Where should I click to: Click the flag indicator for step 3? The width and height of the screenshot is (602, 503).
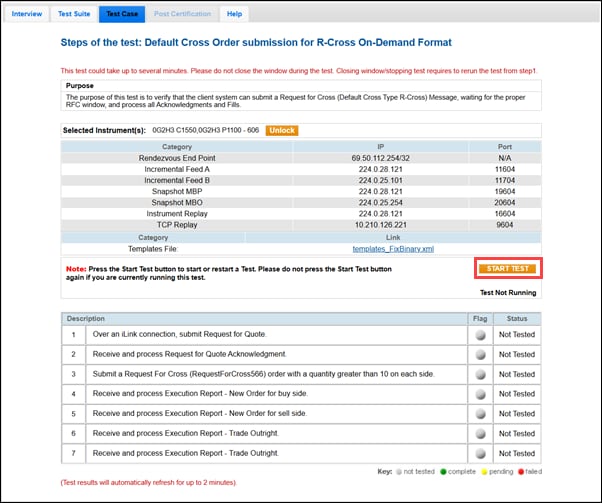tap(480, 374)
